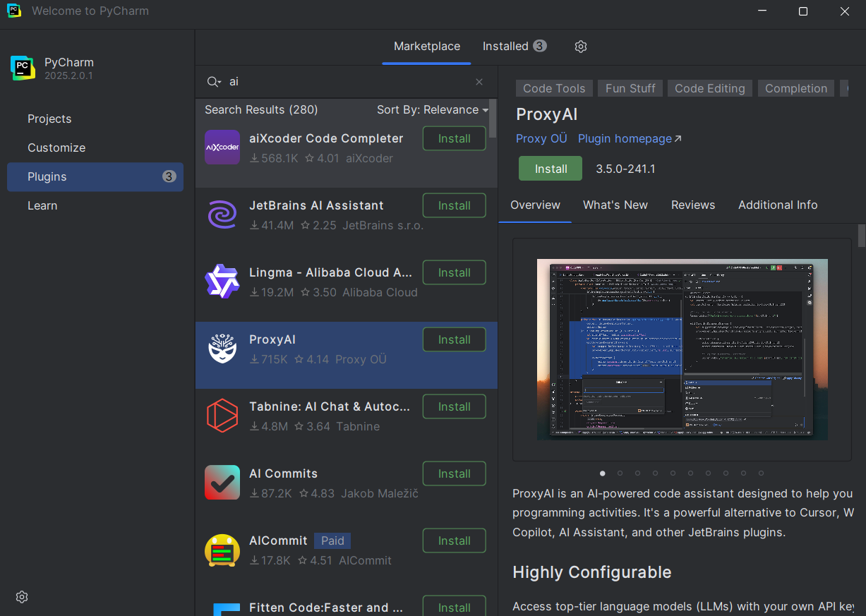Click the AICommit robot logo
The height and width of the screenshot is (616, 866).
pos(222,550)
